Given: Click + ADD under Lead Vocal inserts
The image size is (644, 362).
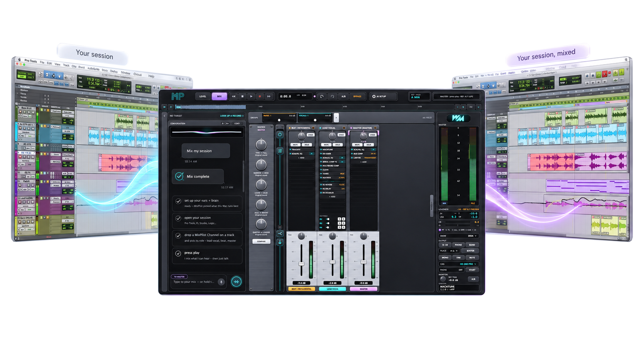Looking at the screenshot, I should point(332,197).
